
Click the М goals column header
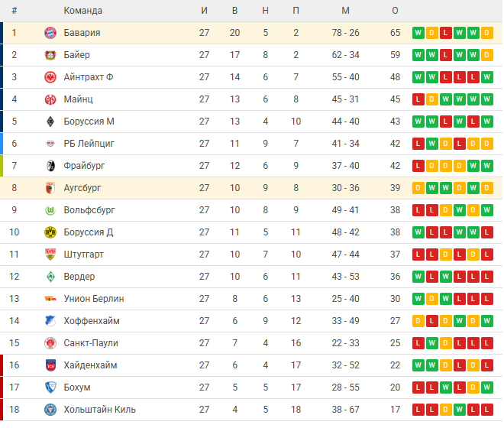(345, 11)
